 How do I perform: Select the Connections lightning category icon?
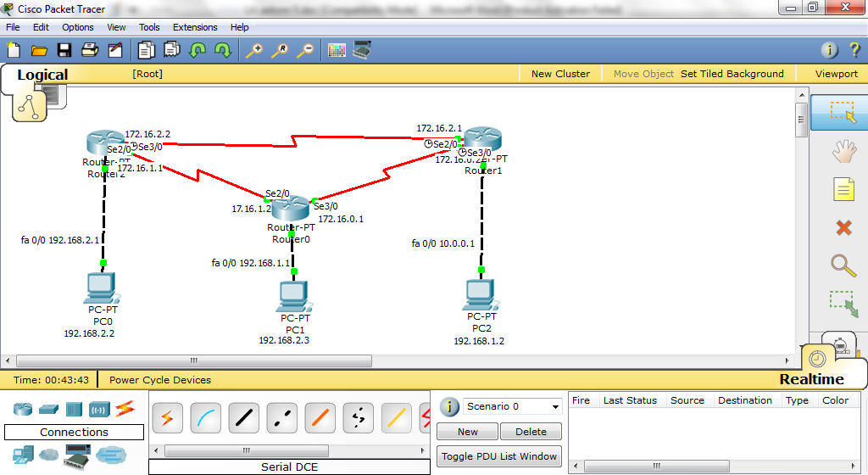125,409
